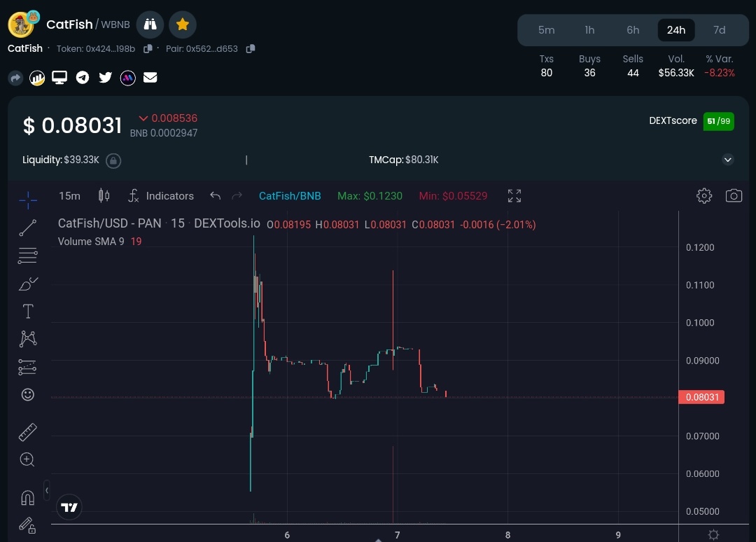Screen dimensions: 756x542
Task: Select the Fibonacci lines tool
Action: (28, 256)
